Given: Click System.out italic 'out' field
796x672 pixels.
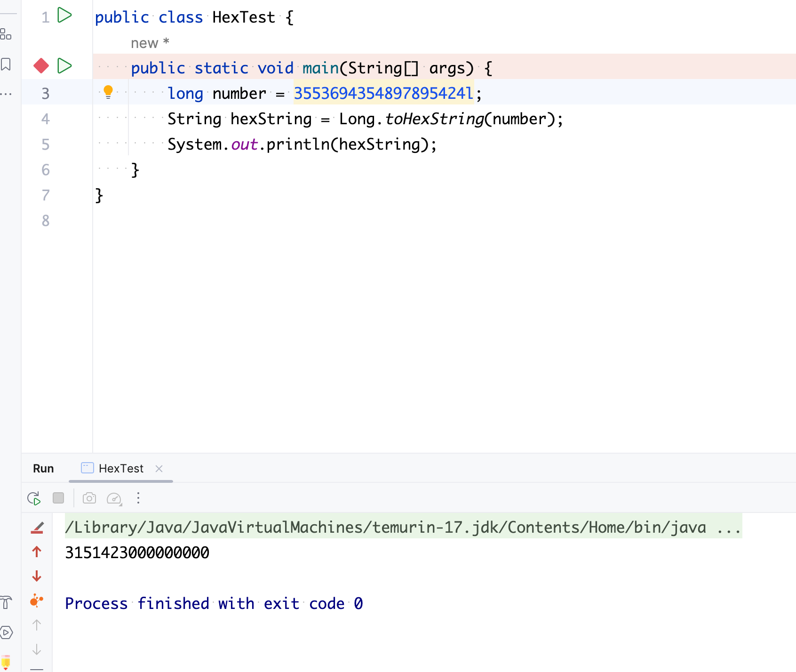Looking at the screenshot, I should 244,144.
